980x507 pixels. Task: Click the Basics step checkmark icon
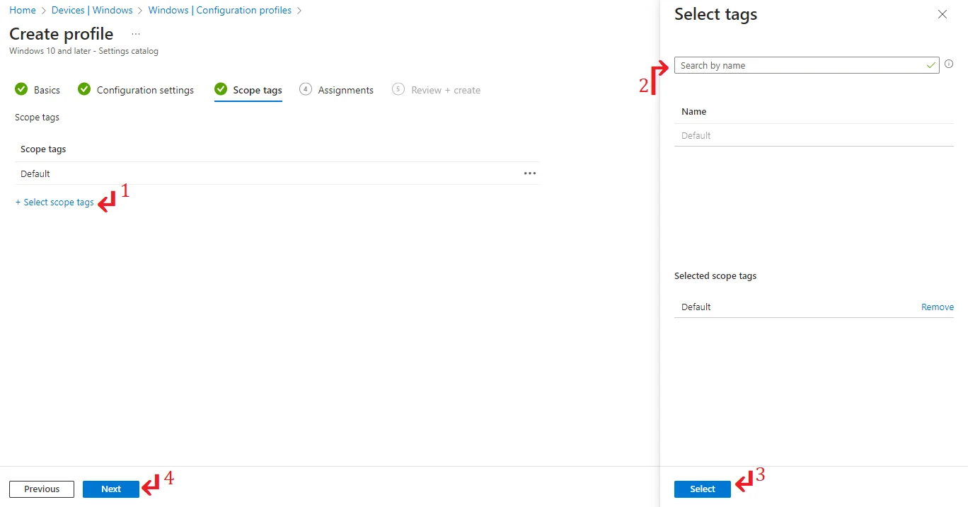click(x=21, y=89)
